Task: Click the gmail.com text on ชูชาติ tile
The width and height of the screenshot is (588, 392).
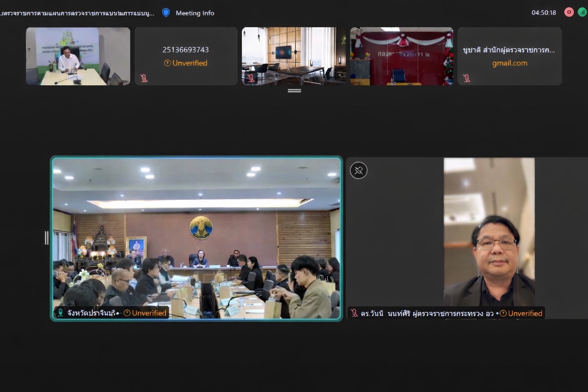Action: [x=510, y=63]
